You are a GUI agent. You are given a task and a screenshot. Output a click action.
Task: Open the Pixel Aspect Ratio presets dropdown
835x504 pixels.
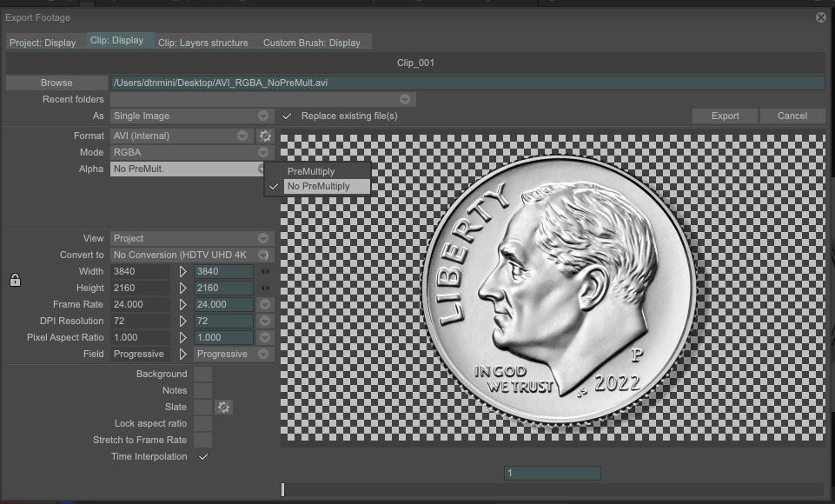pos(265,338)
